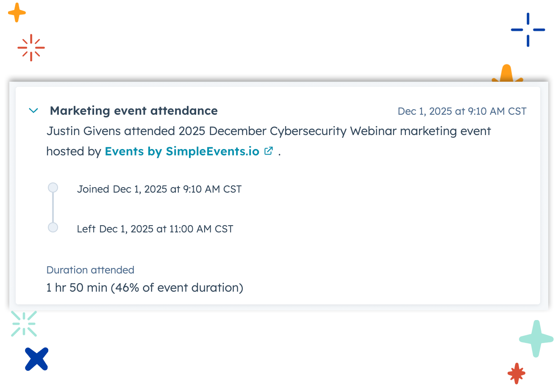Screen dimensions: 558x392
Task: Click the teal four-point star icon
Action: (536, 339)
